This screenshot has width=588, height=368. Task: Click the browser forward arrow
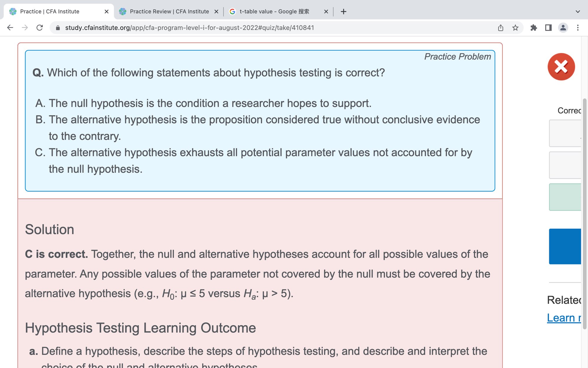click(x=25, y=28)
